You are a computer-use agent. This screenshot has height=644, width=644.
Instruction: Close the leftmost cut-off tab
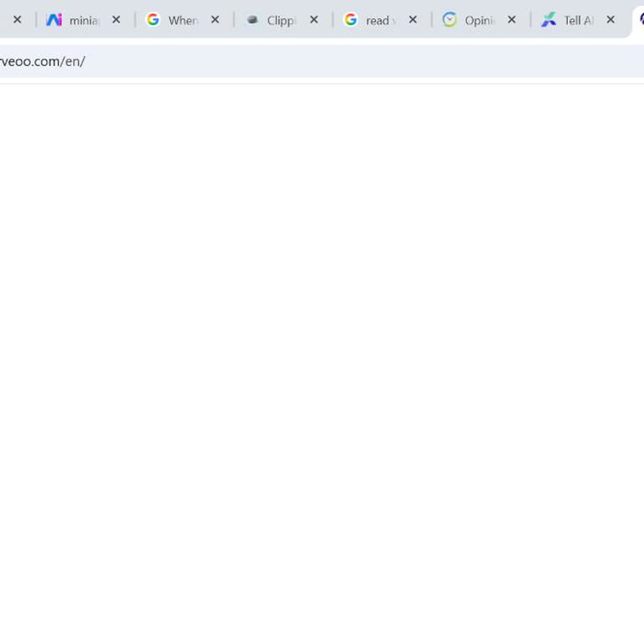(x=18, y=20)
